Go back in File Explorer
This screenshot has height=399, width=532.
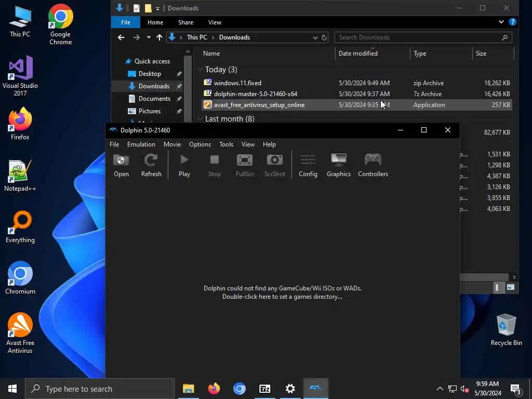121,37
